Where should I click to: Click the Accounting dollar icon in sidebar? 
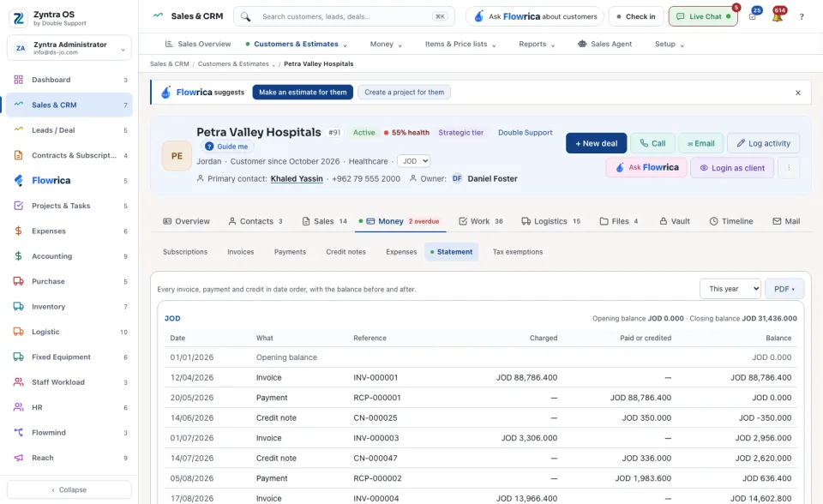[x=18, y=256]
